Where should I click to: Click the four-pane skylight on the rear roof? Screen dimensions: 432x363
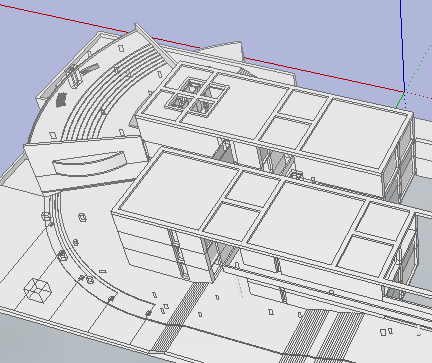[197, 97]
